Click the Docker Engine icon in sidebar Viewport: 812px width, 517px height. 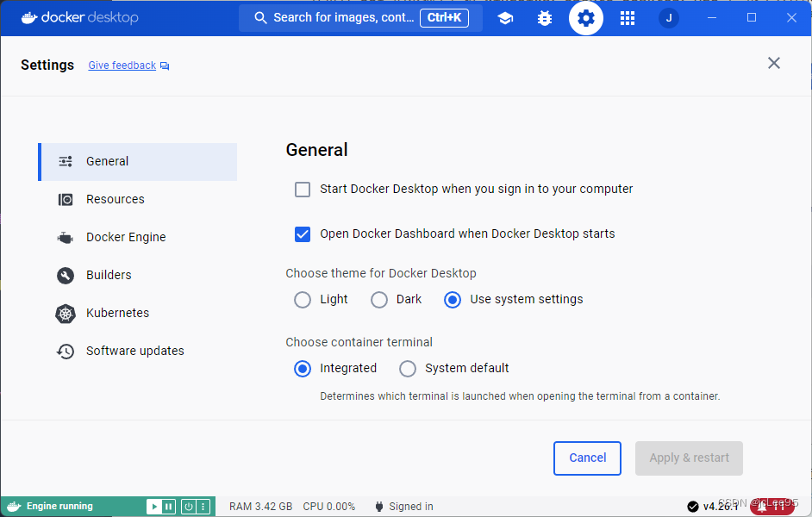(66, 238)
